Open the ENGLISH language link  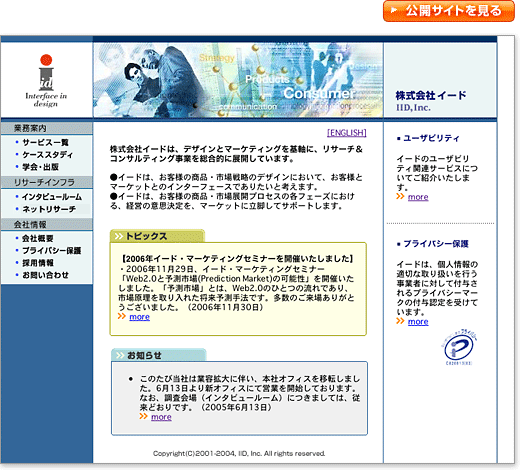[x=347, y=133]
